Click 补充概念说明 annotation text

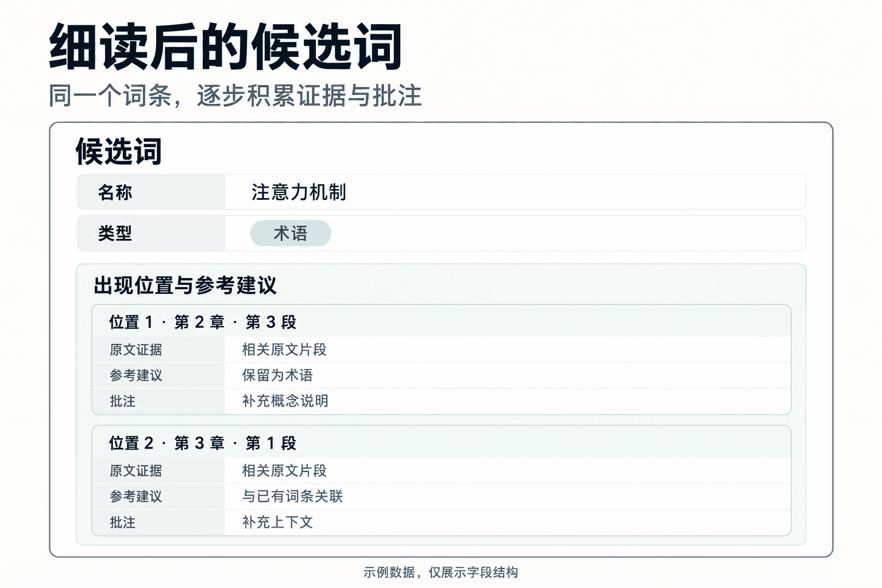285,401
